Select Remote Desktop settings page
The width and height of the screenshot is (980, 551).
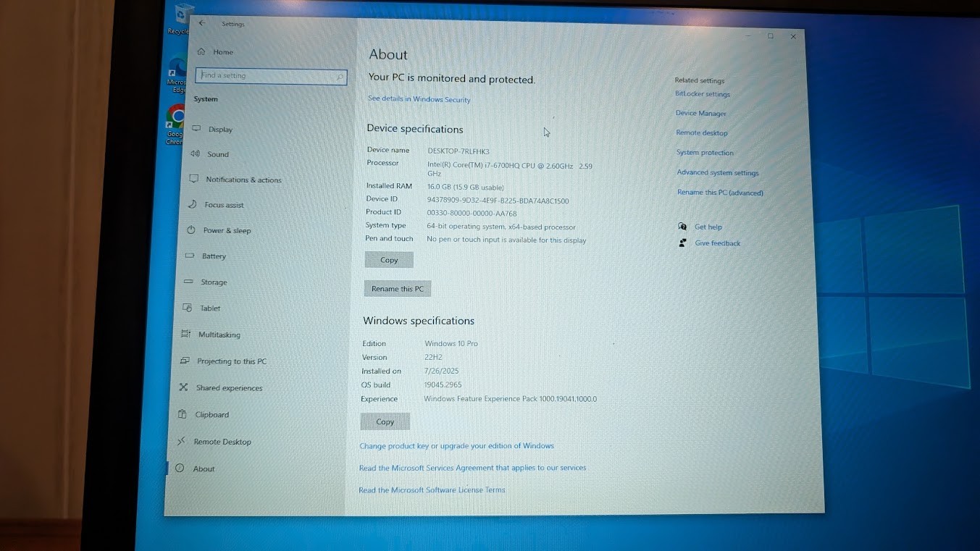[222, 442]
